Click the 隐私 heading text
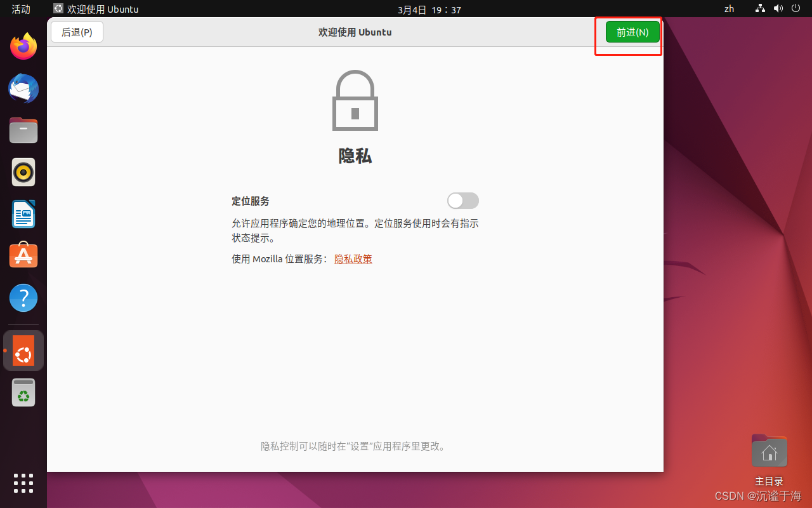This screenshot has height=508, width=812. coord(355,156)
